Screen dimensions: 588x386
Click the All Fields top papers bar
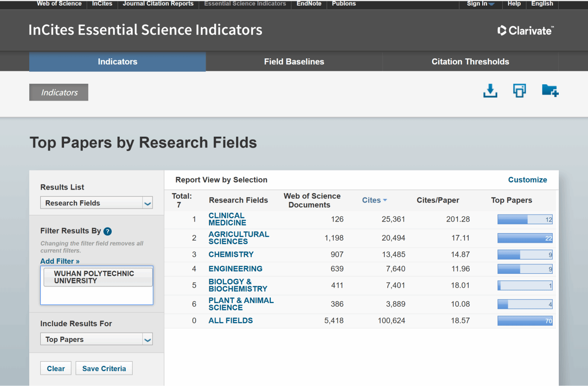(525, 321)
